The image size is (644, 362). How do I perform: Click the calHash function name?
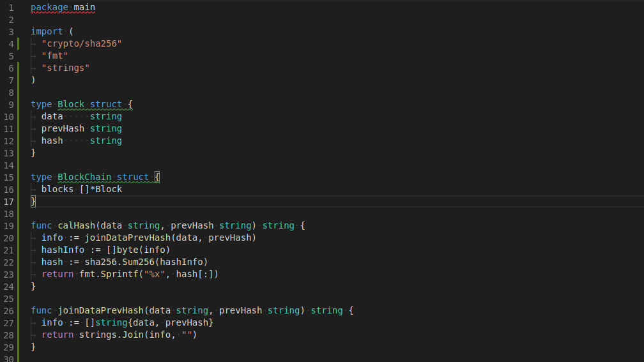point(77,225)
